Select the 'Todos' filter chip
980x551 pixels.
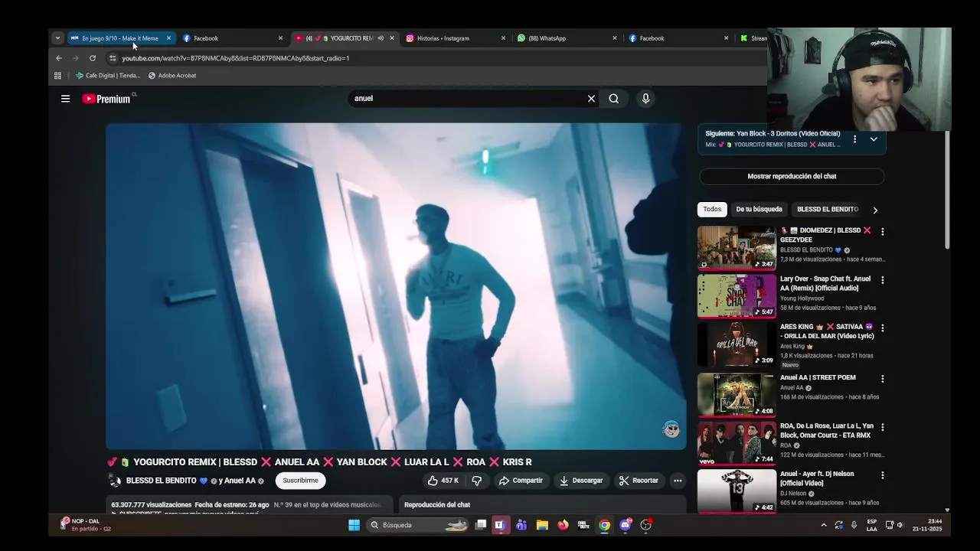pos(712,209)
